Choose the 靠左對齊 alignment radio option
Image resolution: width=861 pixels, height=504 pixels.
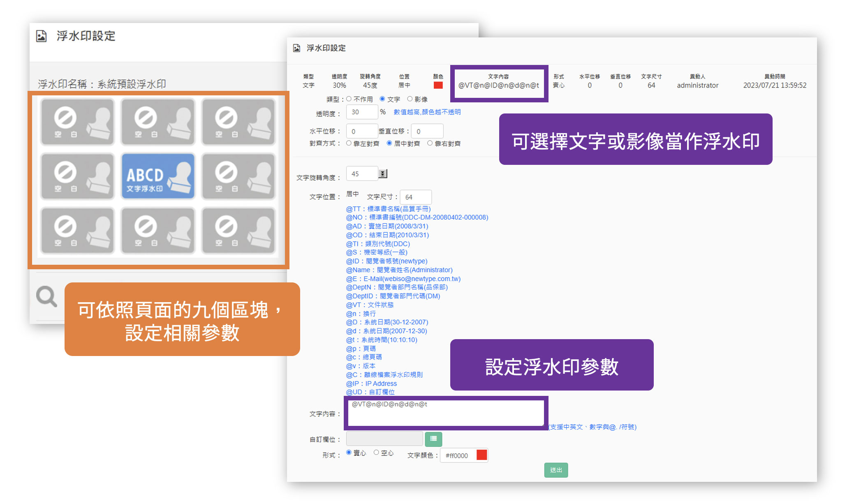coord(349,143)
